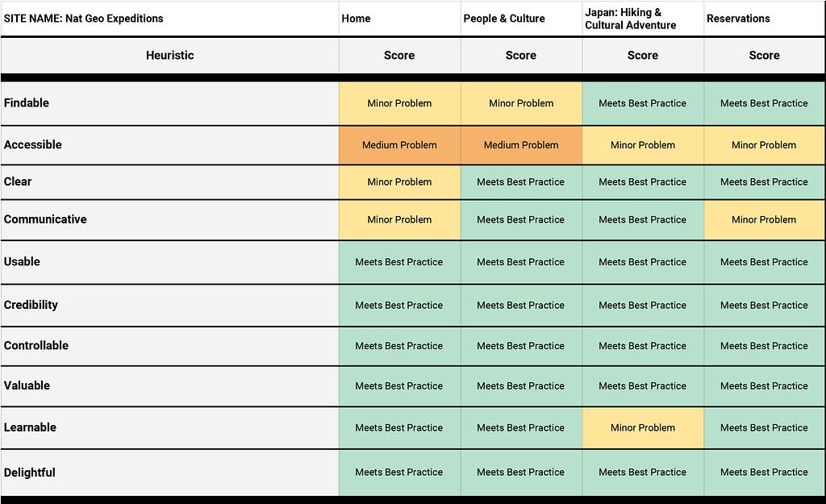Click People & Culture's Medium Problem cell

[521, 145]
